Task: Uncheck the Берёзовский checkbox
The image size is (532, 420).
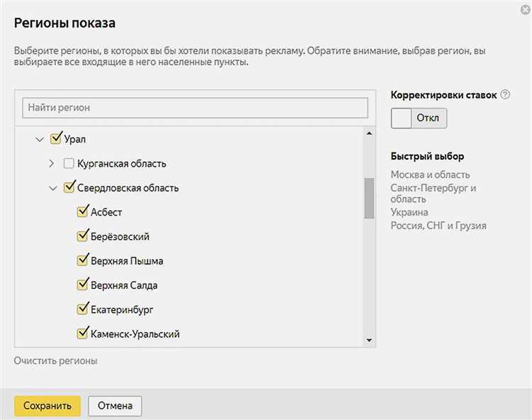Action: click(82, 236)
